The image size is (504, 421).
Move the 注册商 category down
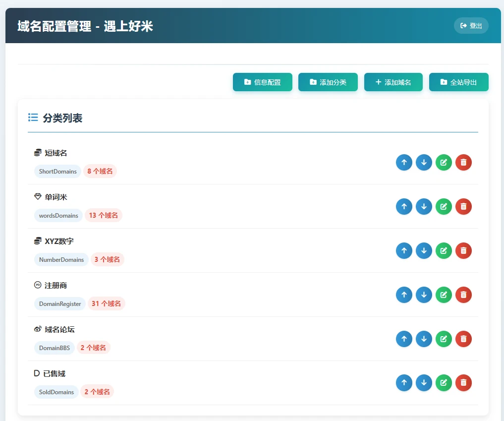tap(424, 295)
